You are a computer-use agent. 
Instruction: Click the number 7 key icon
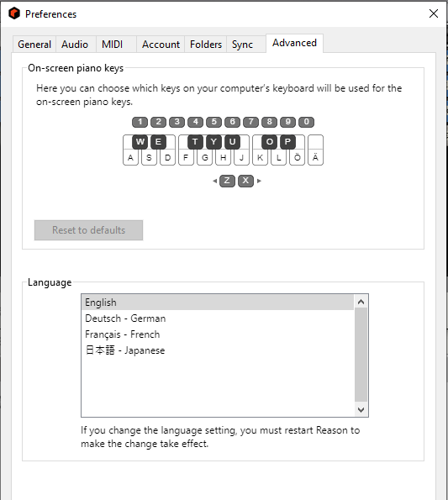[x=251, y=122]
